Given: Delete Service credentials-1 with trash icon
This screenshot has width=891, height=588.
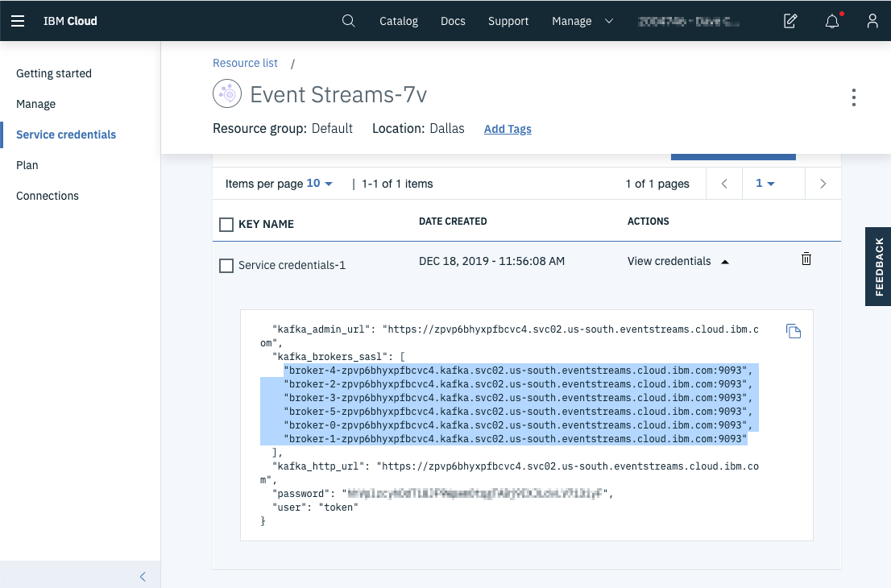Looking at the screenshot, I should pos(806,259).
